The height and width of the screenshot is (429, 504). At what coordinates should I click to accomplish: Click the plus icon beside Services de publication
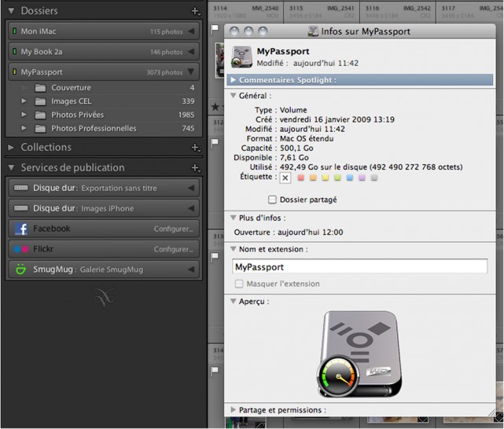point(196,168)
